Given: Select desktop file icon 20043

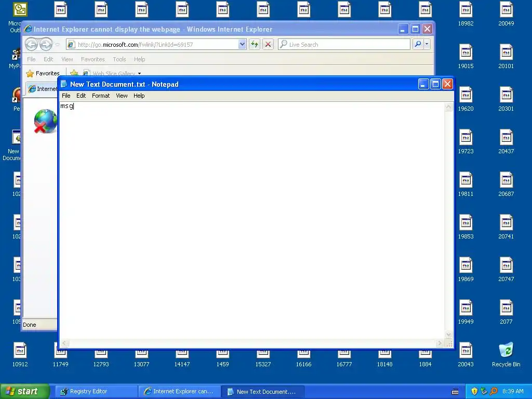Looking at the screenshot, I should tap(465, 354).
